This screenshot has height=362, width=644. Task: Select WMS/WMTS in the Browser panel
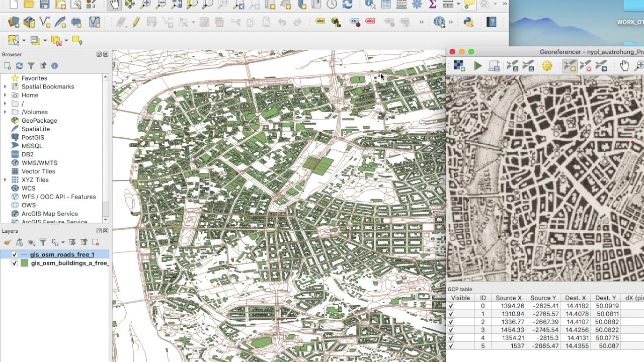click(x=39, y=163)
